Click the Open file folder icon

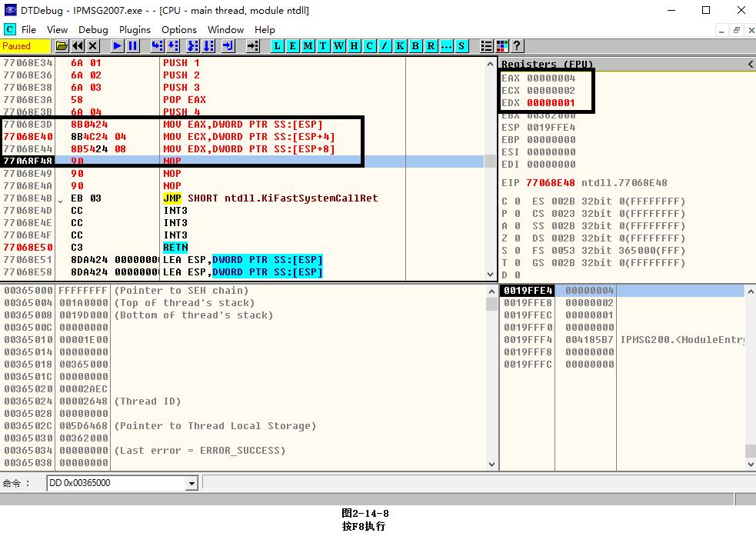pyautogui.click(x=62, y=46)
